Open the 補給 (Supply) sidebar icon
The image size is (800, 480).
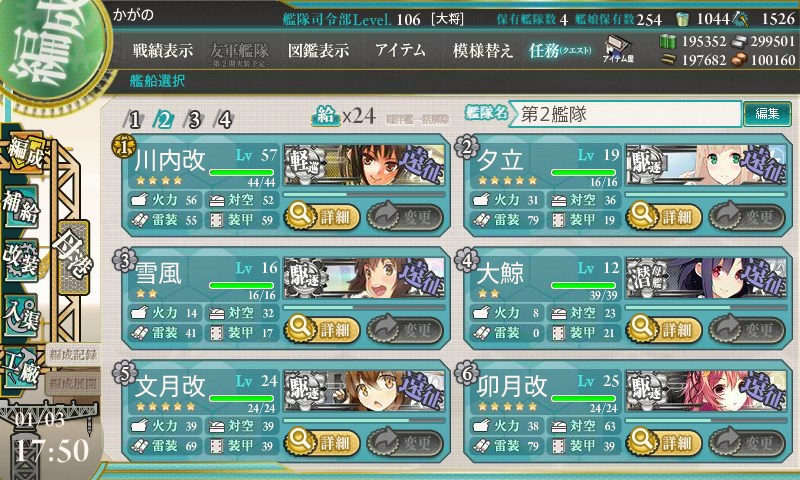(21, 206)
